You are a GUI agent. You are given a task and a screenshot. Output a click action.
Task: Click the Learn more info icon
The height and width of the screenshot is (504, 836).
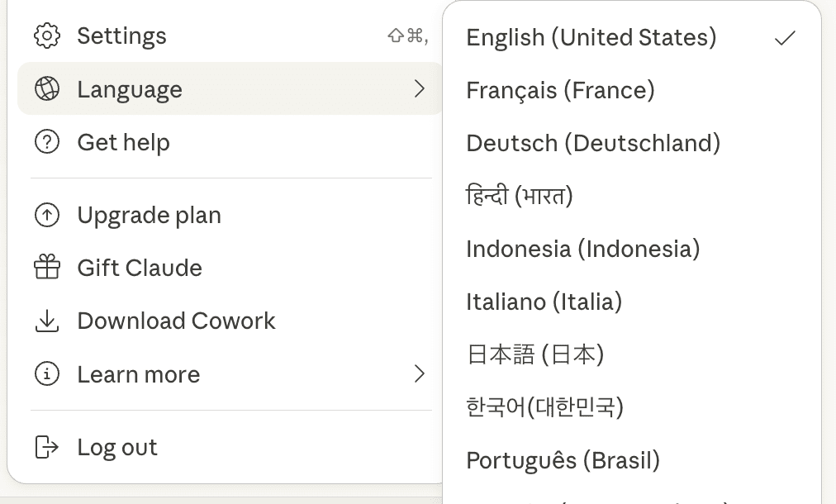(x=47, y=374)
